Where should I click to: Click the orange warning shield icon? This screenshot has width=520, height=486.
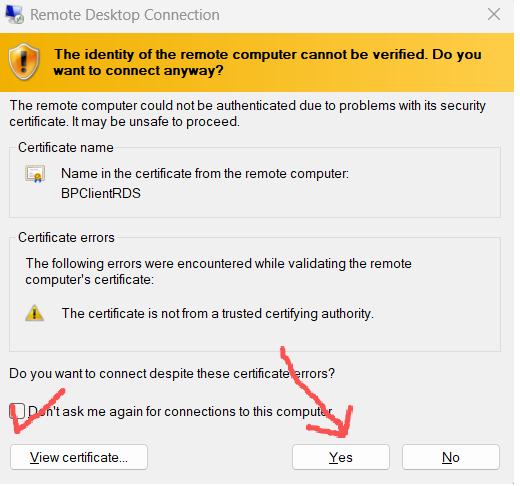(x=24, y=62)
